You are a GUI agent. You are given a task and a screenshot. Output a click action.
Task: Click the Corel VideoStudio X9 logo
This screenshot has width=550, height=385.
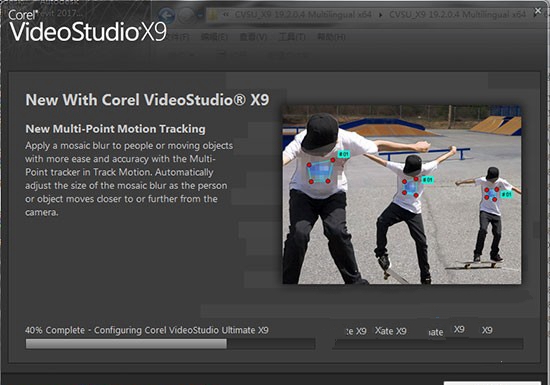[x=87, y=26]
